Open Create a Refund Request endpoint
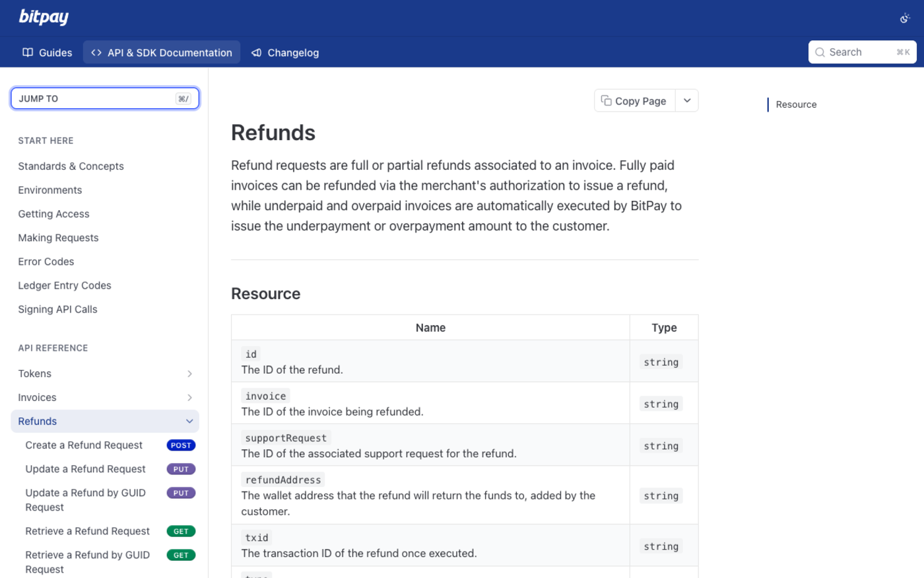The width and height of the screenshot is (924, 578). coord(84,445)
